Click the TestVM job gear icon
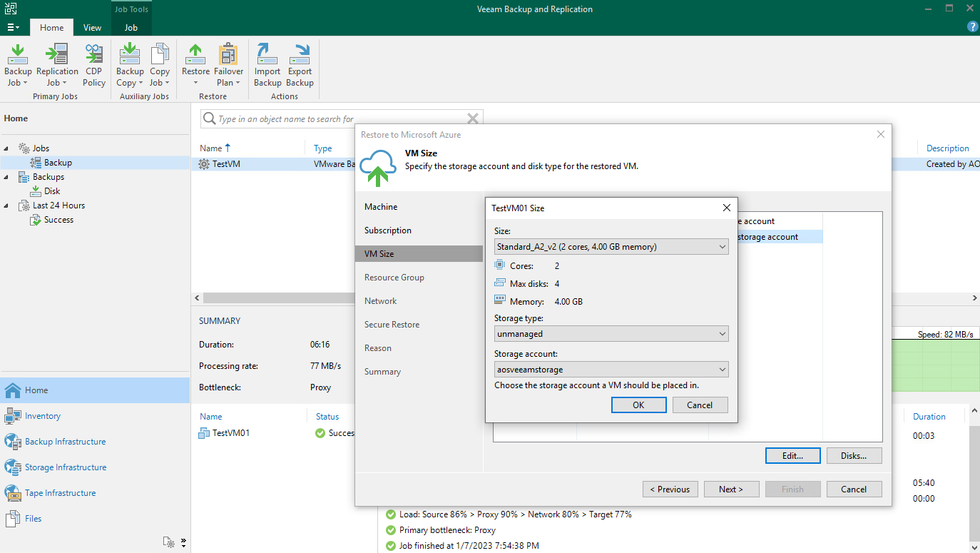The width and height of the screenshot is (980, 553). tap(205, 163)
